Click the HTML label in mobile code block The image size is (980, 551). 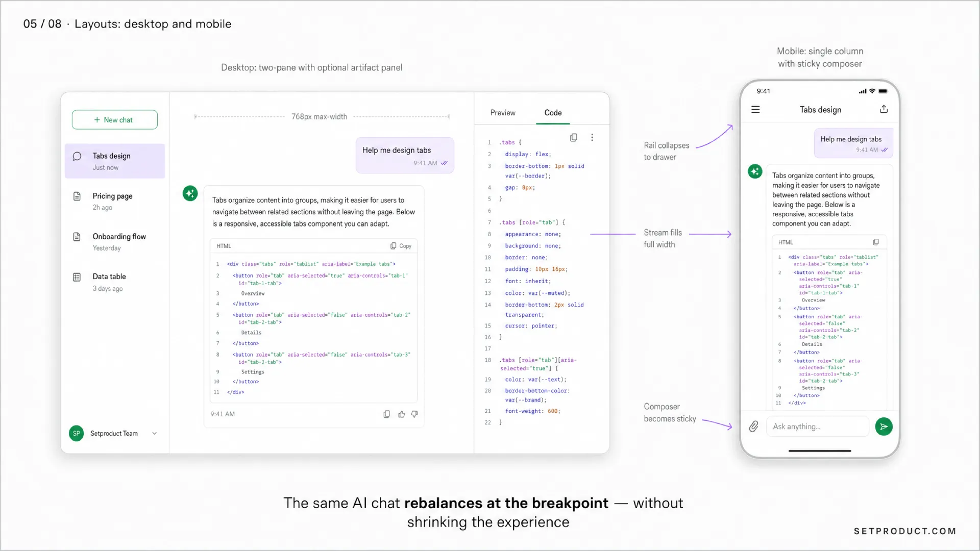coord(786,242)
